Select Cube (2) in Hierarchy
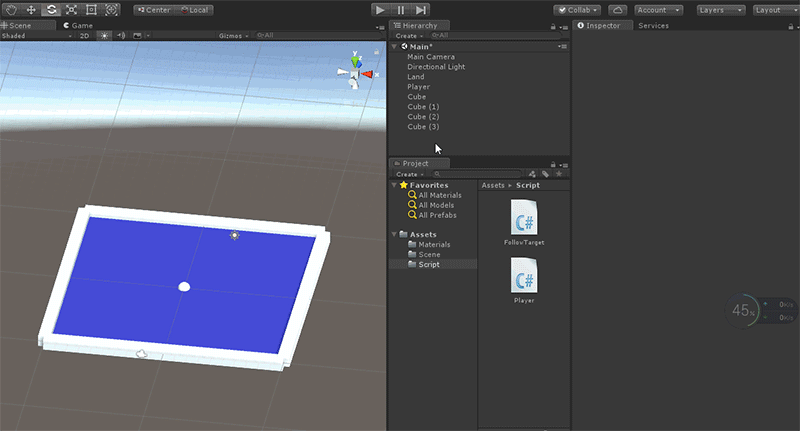This screenshot has height=431, width=800. coord(423,117)
